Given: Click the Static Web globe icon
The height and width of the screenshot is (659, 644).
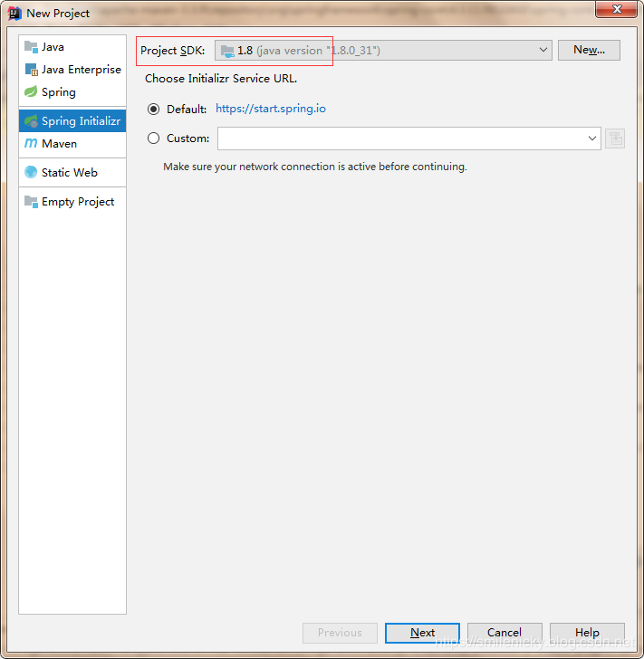Looking at the screenshot, I should coord(31,172).
